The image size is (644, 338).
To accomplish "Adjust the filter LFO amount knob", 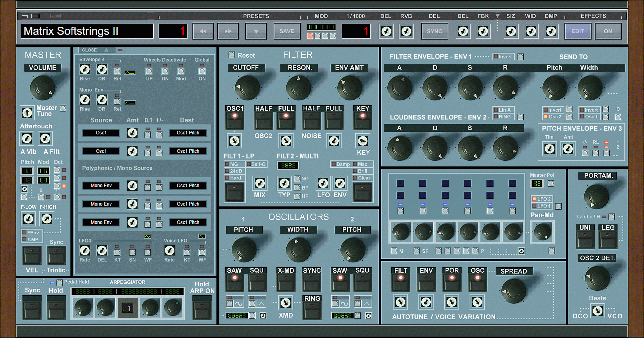I will [x=323, y=183].
